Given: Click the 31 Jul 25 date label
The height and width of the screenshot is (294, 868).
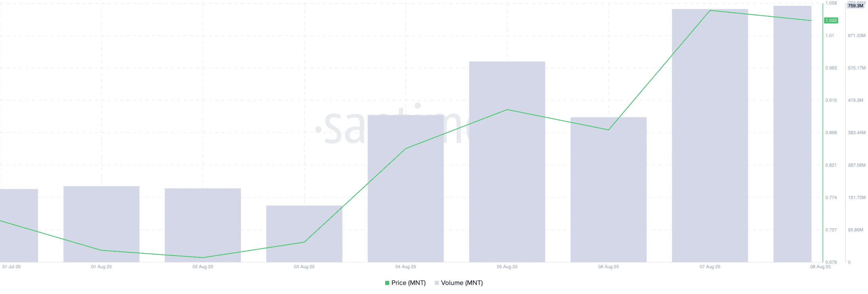Looking at the screenshot, I should (11, 267).
